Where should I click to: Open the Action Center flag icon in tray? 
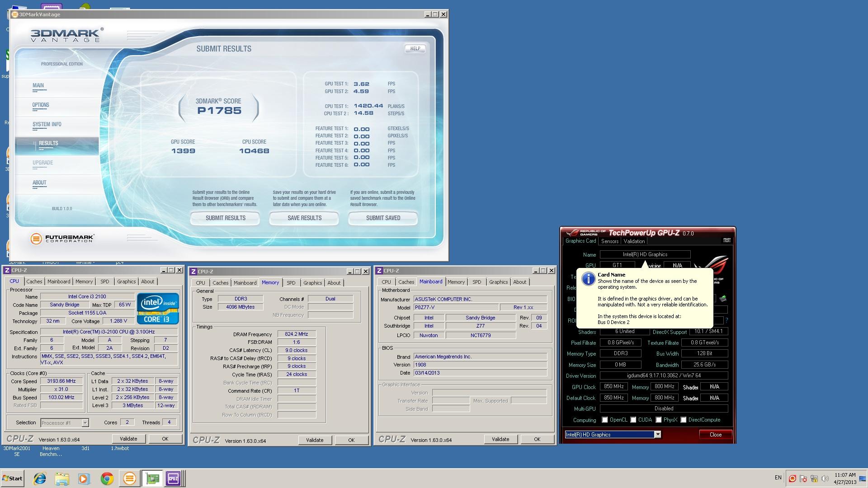[x=803, y=479]
